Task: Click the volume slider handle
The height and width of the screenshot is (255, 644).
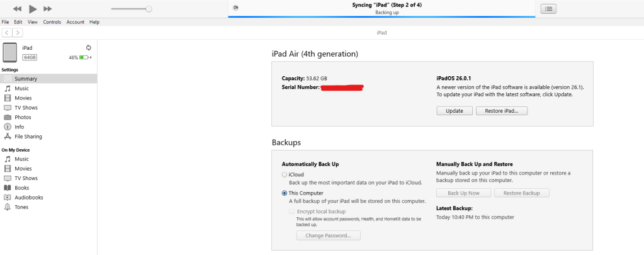Action: click(149, 9)
